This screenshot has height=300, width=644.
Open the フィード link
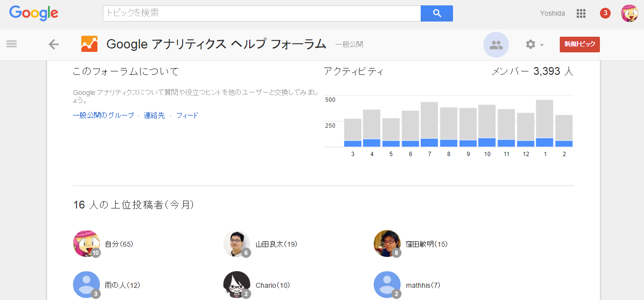click(187, 115)
